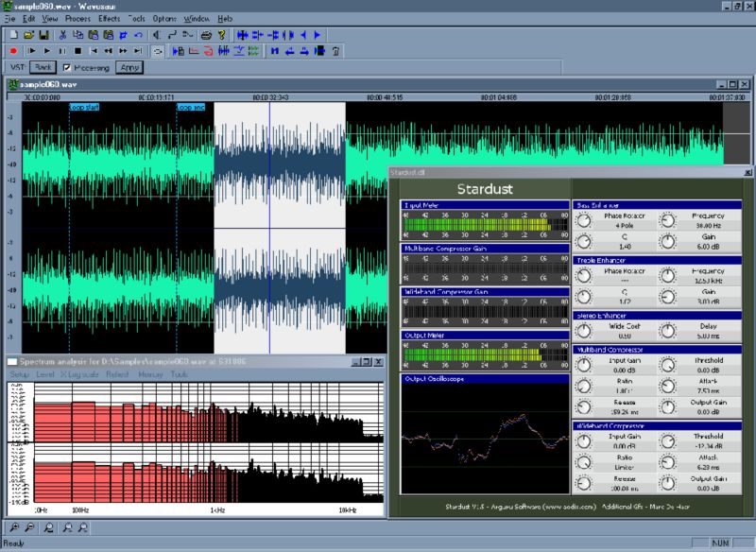Viewport: 756px width, 552px height.
Task: Click the trash can delete icon
Action: pyautogui.click(x=336, y=50)
